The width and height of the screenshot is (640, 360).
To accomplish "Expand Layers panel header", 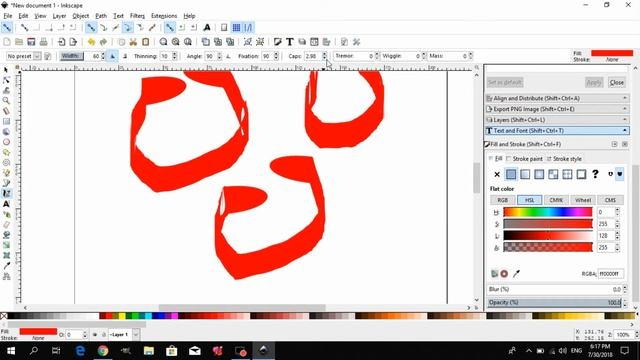I will click(557, 120).
